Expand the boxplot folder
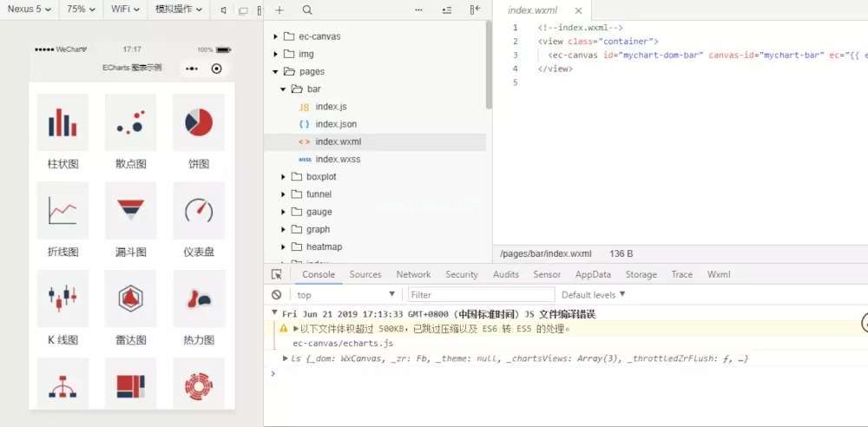868x427 pixels. point(284,177)
